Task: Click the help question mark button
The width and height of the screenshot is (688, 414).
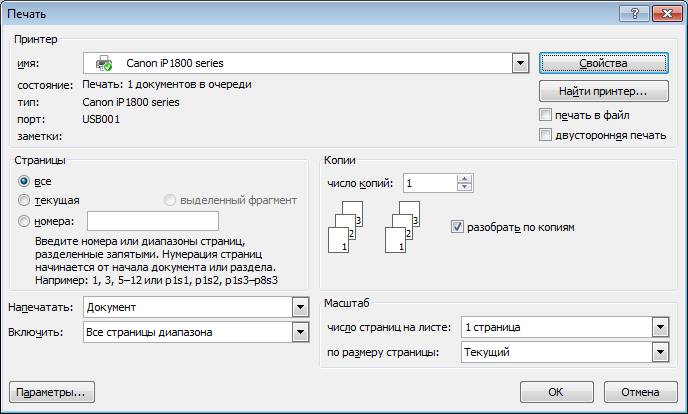Action: point(631,12)
